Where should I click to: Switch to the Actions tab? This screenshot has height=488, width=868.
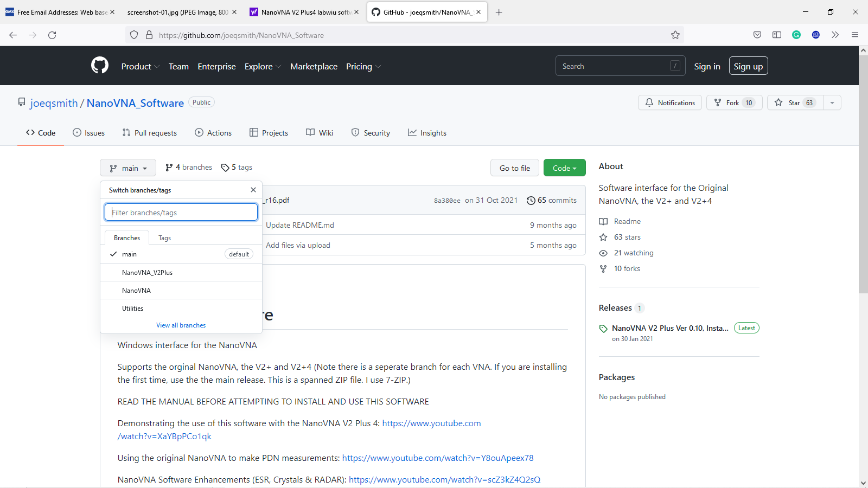pos(213,133)
